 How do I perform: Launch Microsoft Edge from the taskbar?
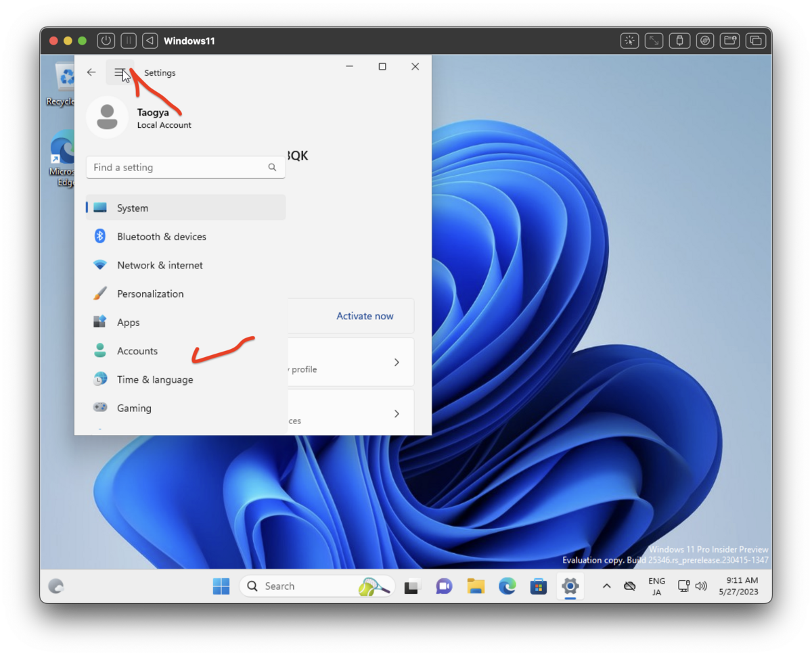507,586
